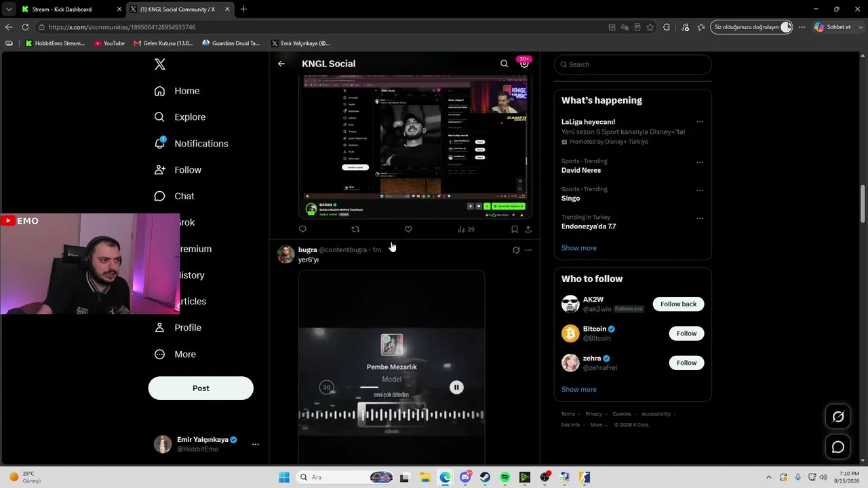Focus the X Search field
Image resolution: width=868 pixels, height=488 pixels.
pos(633,64)
